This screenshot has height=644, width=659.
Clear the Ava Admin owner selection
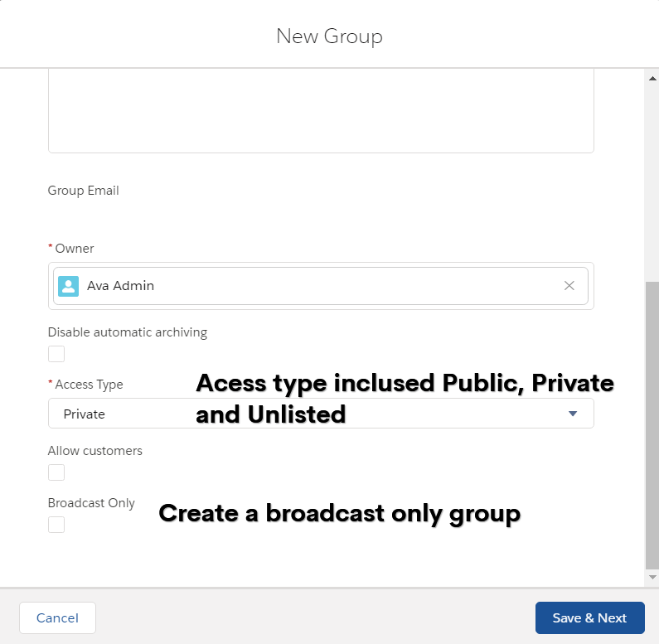click(x=569, y=286)
